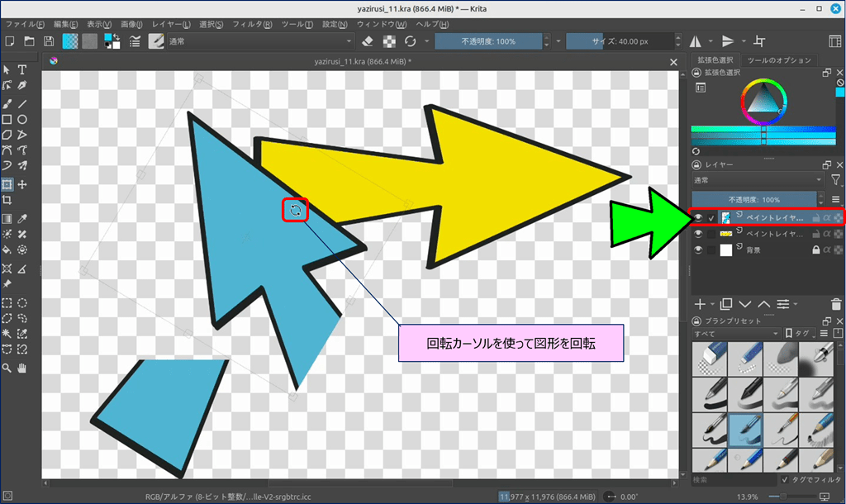
Task: Open the layer blending mode 通常 dropdown
Action: tap(757, 179)
